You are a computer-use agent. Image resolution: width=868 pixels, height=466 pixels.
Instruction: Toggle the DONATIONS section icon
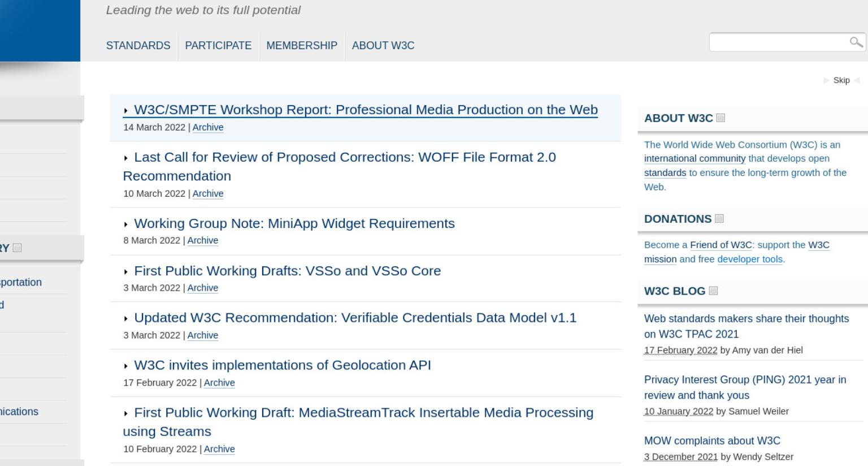pyautogui.click(x=719, y=219)
